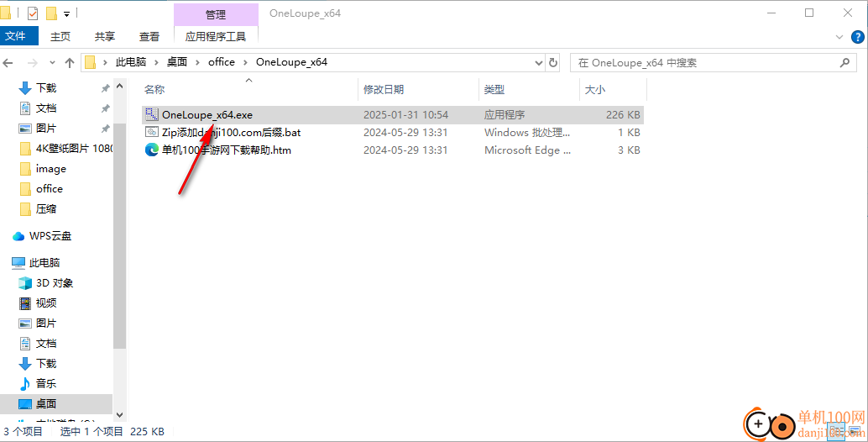Open the Help question mark icon
The image size is (868, 442).
click(856, 37)
